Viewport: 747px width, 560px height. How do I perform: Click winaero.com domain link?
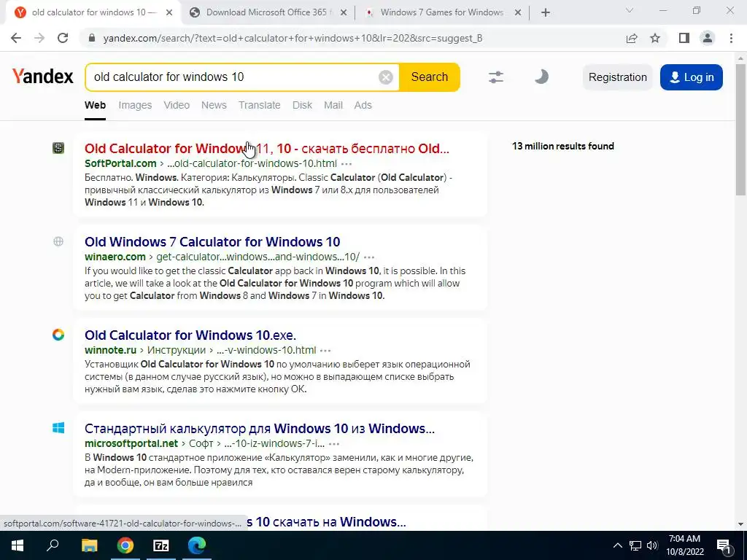click(115, 257)
